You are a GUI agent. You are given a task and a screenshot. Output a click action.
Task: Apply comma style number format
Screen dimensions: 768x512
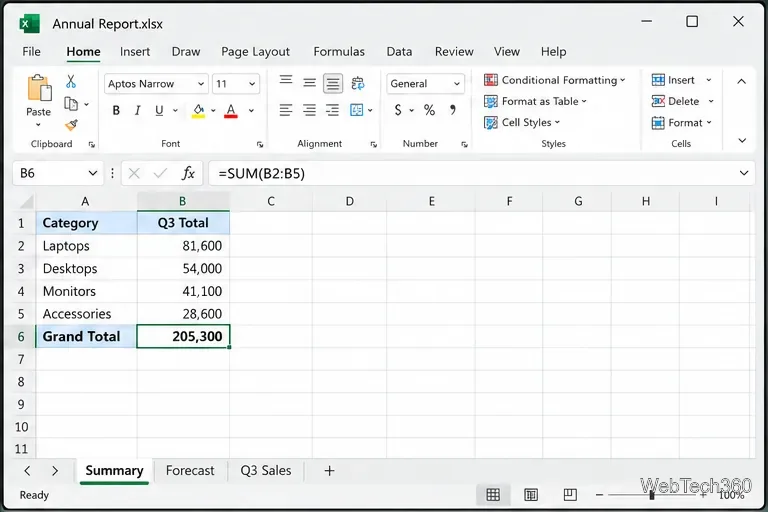pyautogui.click(x=453, y=110)
